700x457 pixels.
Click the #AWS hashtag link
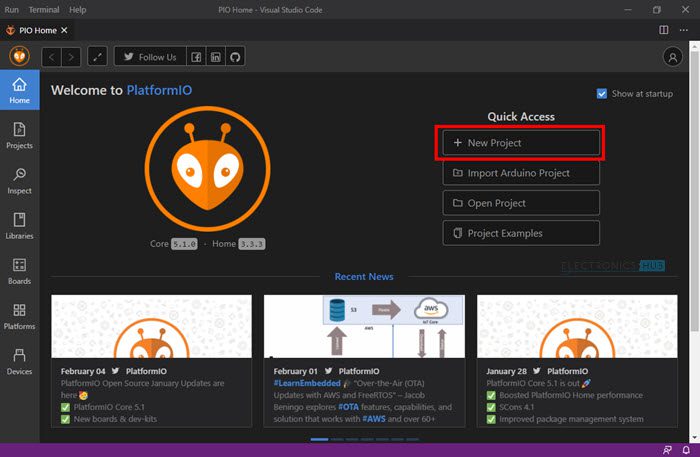(374, 419)
